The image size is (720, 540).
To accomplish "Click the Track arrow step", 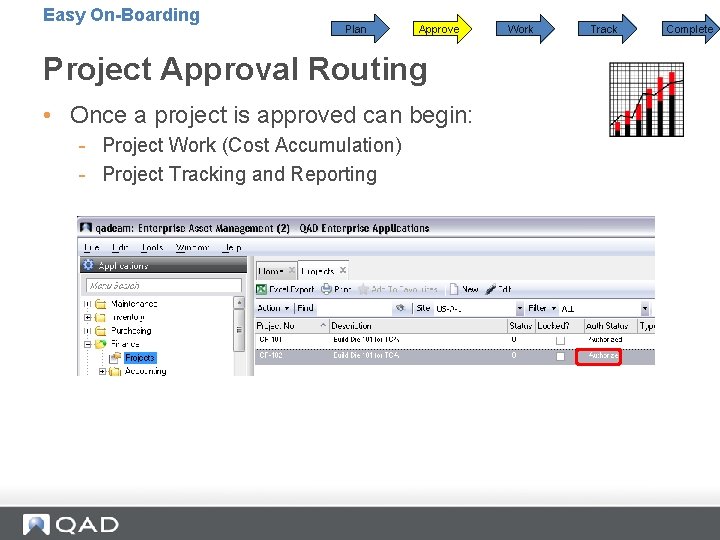I will click(608, 28).
